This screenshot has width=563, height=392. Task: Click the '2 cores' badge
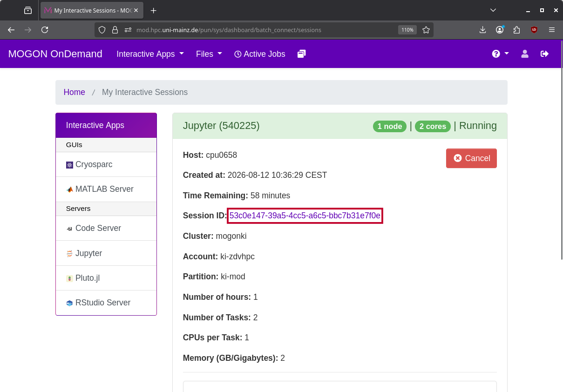point(433,126)
